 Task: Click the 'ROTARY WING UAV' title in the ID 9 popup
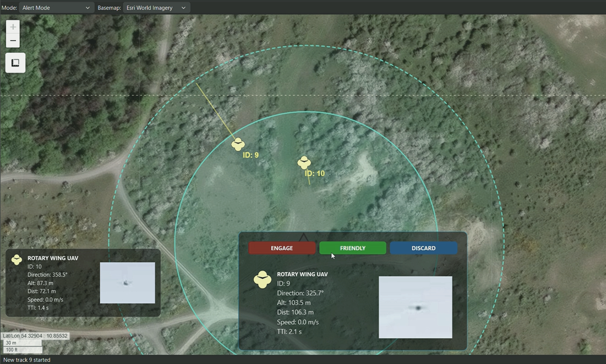tap(302, 274)
